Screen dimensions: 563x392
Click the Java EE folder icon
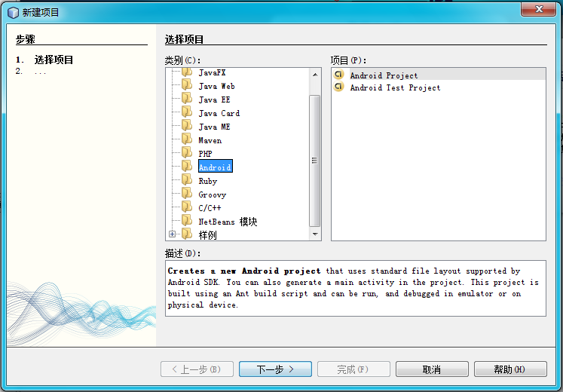[x=187, y=100]
